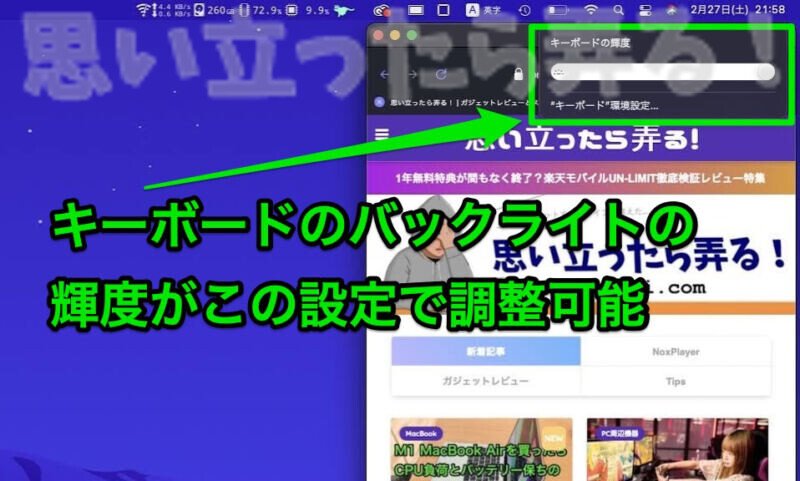Open Control Center from the menu bar
The width and height of the screenshot is (800, 481).
645,10
